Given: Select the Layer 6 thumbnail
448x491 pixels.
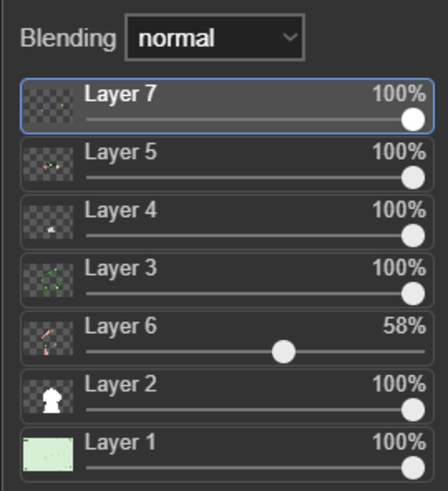Looking at the screenshot, I should pos(48,338).
